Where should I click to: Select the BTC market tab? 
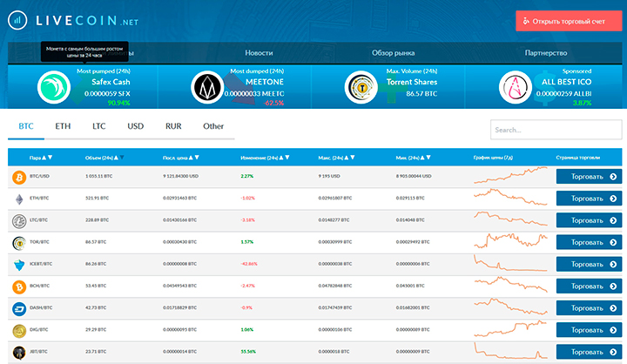(26, 126)
